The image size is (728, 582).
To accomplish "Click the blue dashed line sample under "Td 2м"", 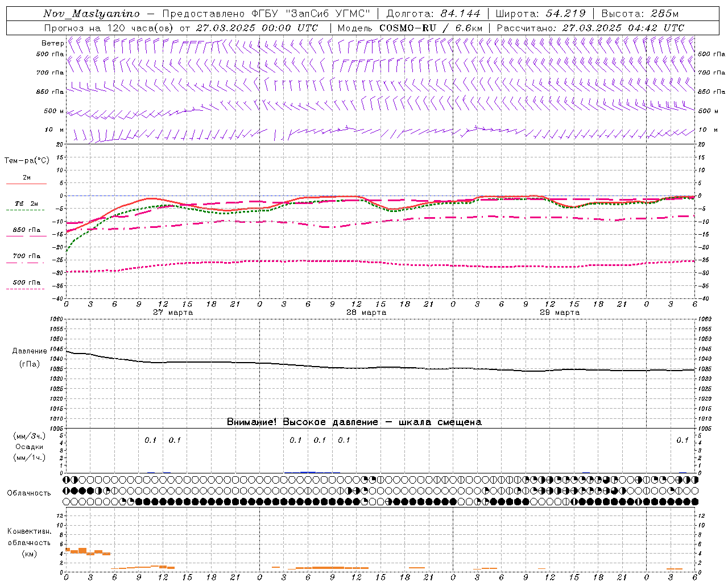I will (x=25, y=210).
